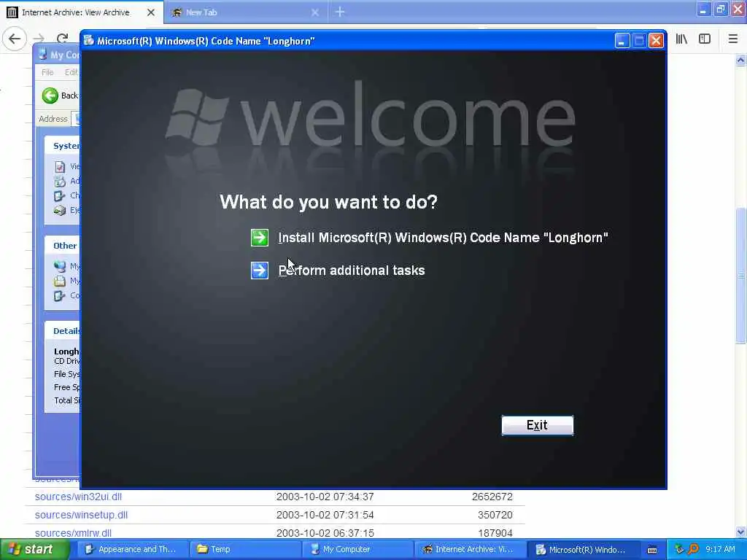Click the Longhorn setup title bar icon
Screen dimensions: 747x560
88,41
